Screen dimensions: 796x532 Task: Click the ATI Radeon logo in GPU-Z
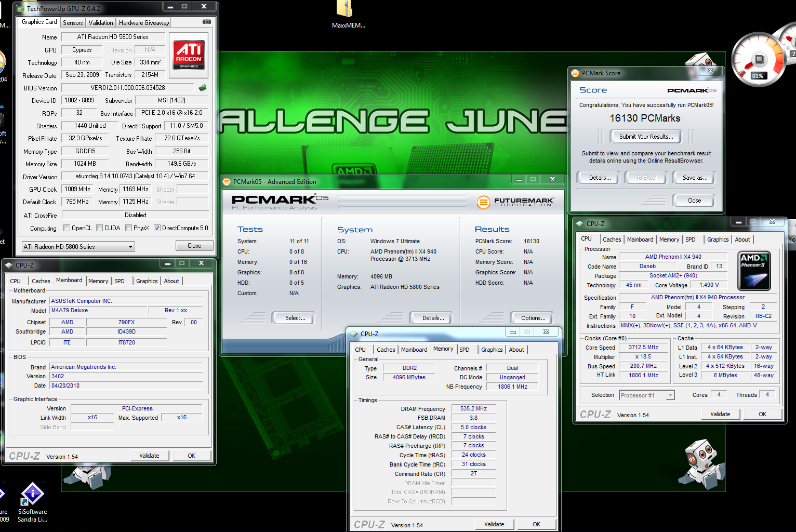coord(189,55)
